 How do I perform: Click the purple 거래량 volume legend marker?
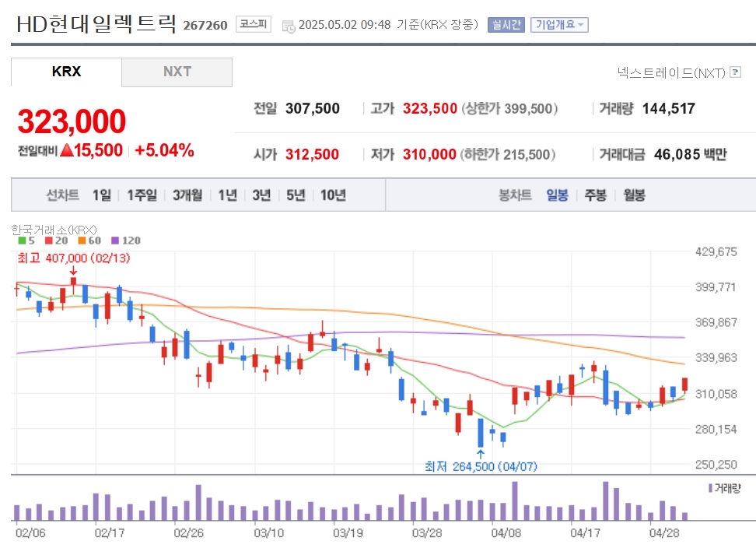tap(710, 488)
